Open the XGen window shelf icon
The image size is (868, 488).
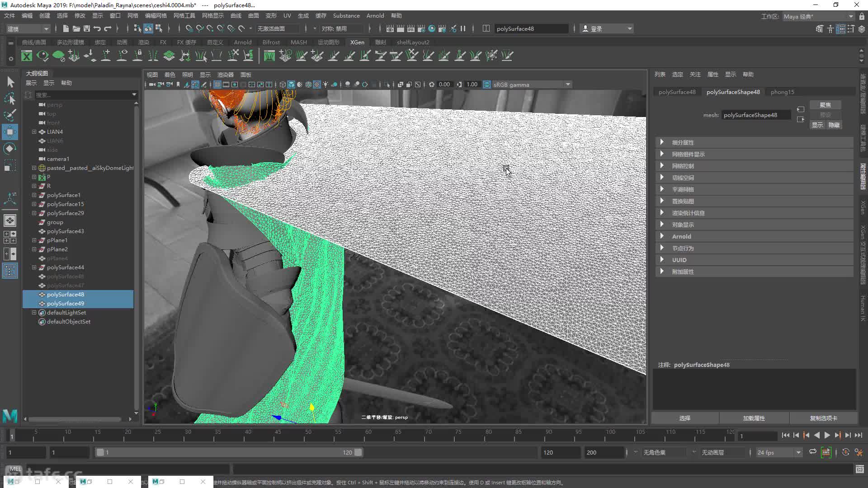(x=27, y=56)
